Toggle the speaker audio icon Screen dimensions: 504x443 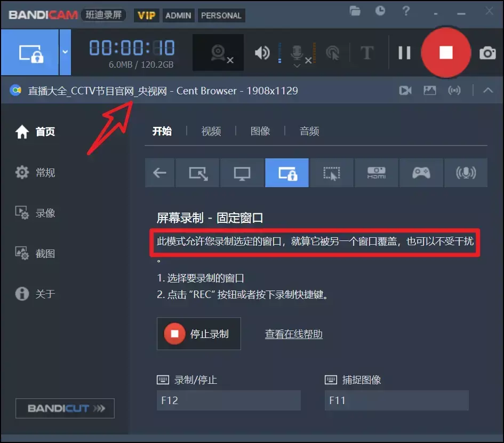(x=262, y=52)
